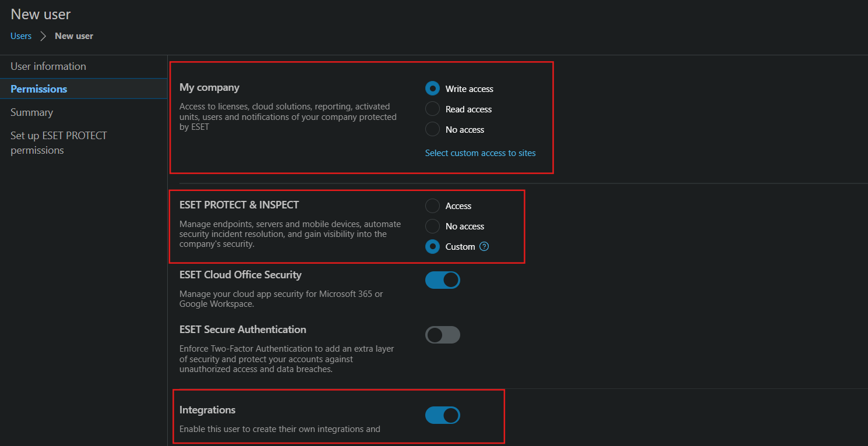Set My company to No access
The image size is (868, 446).
click(432, 129)
